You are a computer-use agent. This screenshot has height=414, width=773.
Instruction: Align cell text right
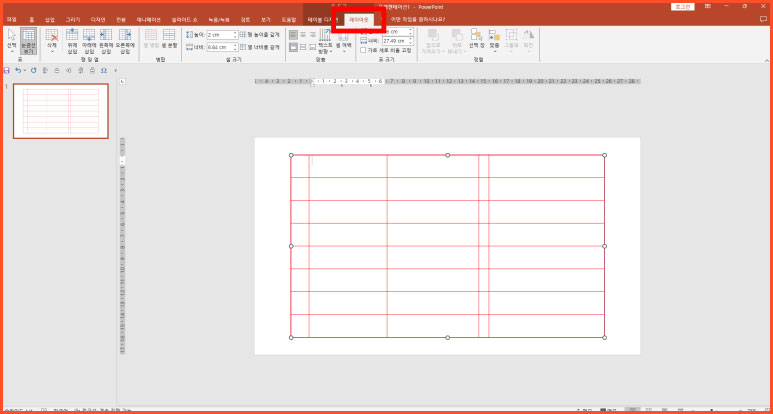click(312, 34)
